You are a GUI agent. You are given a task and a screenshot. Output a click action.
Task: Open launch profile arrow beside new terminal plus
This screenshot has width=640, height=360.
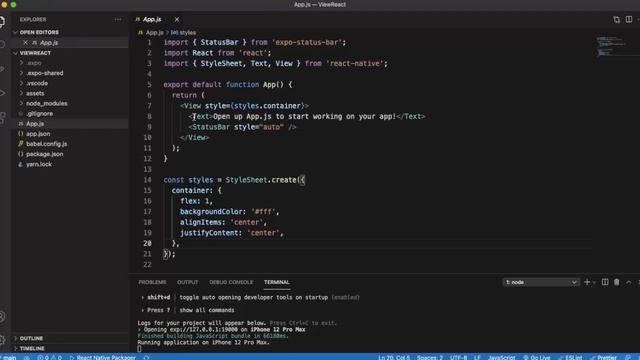pyautogui.click(x=594, y=282)
